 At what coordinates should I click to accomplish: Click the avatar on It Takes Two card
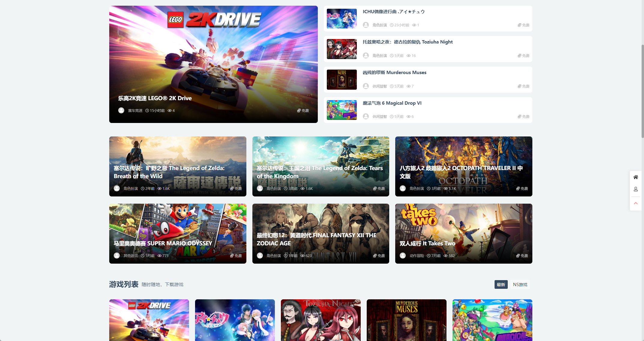tap(403, 256)
